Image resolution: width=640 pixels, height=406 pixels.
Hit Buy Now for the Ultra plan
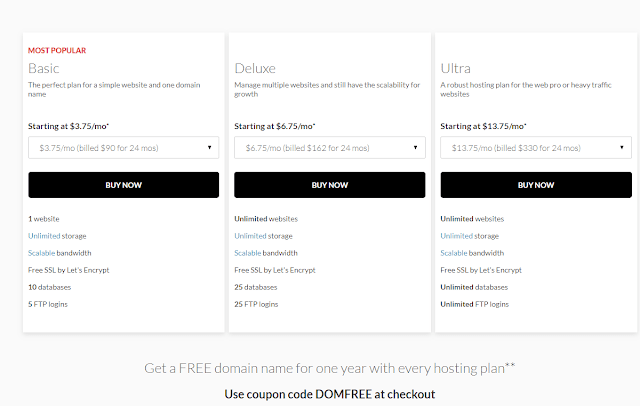click(x=535, y=185)
